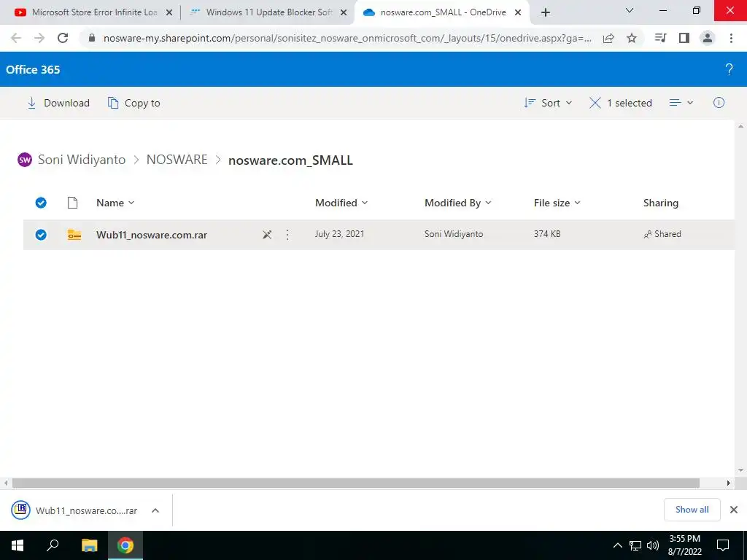Open Wub11_nosware.com.rar file name
This screenshot has width=747, height=560.
coord(152,235)
